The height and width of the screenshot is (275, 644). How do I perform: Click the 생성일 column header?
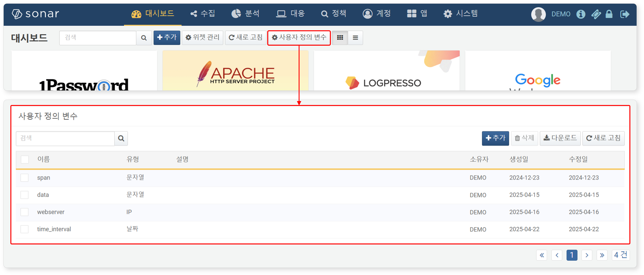click(519, 159)
